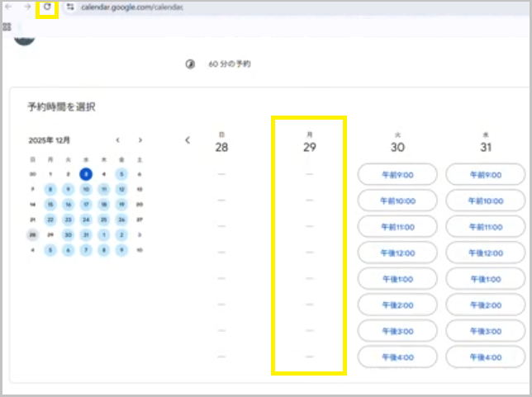This screenshot has height=397, width=532.
Task: Book 午後12:00 slot on Tuesday 30
Action: point(397,253)
